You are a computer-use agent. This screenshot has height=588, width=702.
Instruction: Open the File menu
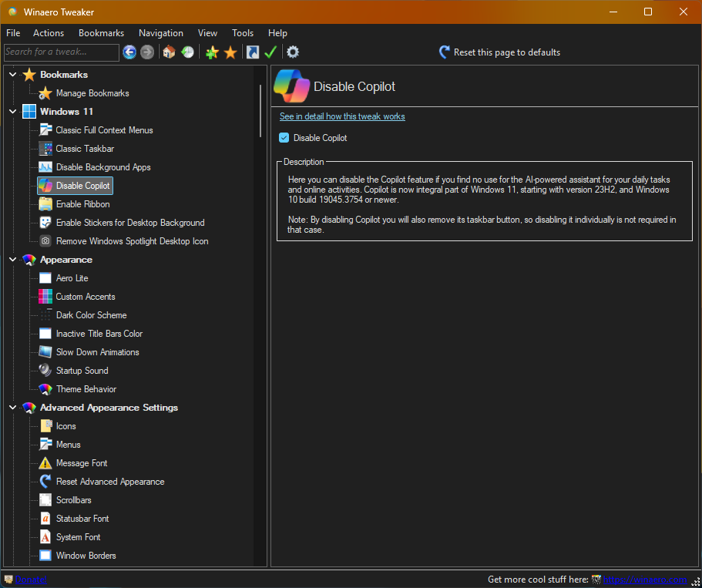(13, 33)
